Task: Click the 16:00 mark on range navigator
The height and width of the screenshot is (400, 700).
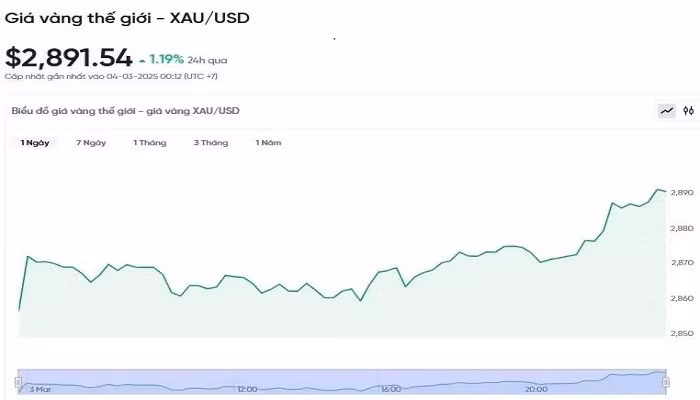Action: click(x=390, y=388)
